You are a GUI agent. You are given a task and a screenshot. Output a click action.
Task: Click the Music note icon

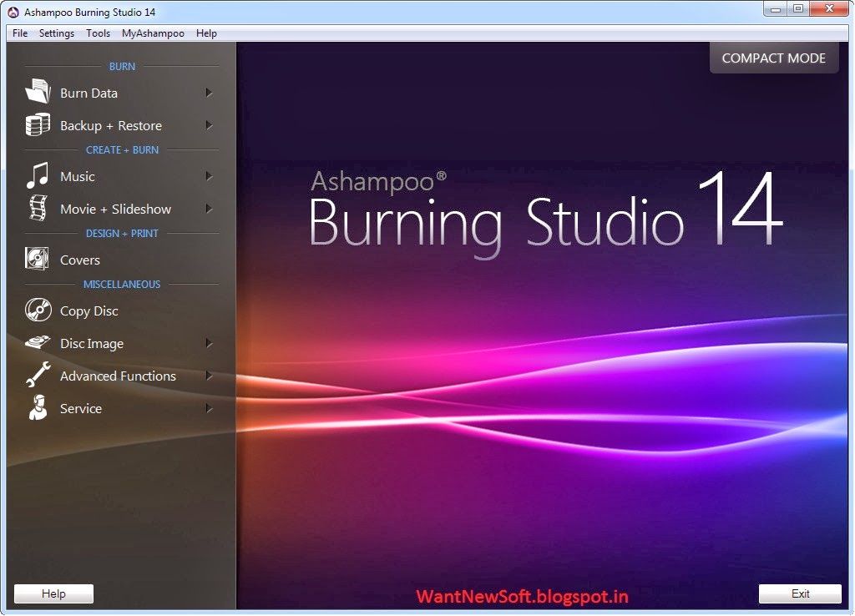coord(38,175)
